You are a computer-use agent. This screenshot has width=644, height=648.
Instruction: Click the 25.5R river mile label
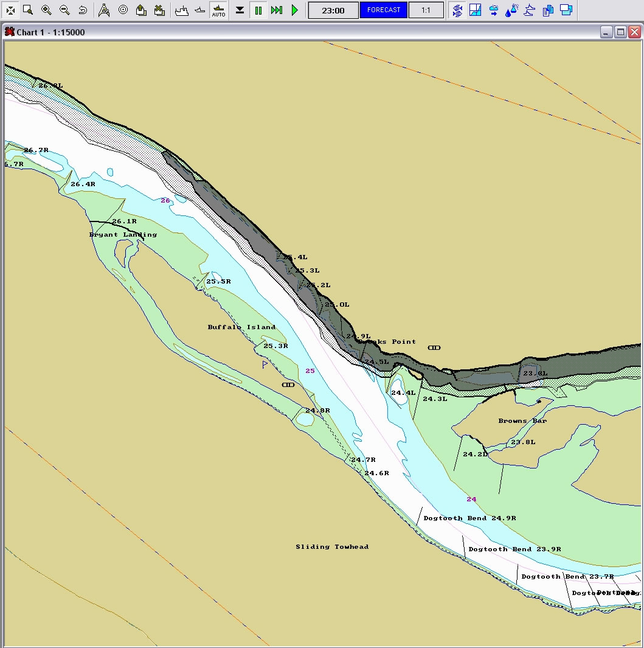(218, 282)
